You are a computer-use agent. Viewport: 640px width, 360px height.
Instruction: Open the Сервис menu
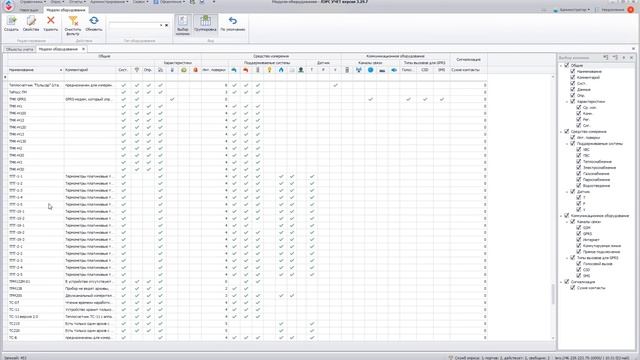tap(140, 2)
